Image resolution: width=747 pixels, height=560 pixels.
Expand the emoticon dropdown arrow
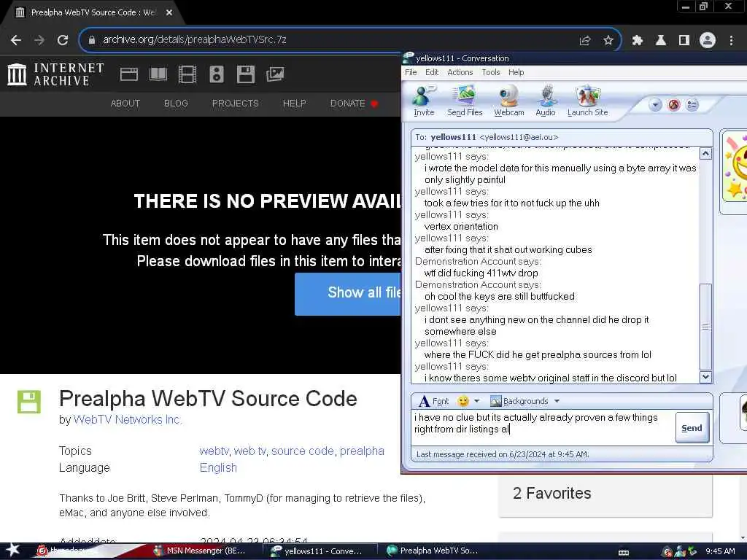point(476,401)
